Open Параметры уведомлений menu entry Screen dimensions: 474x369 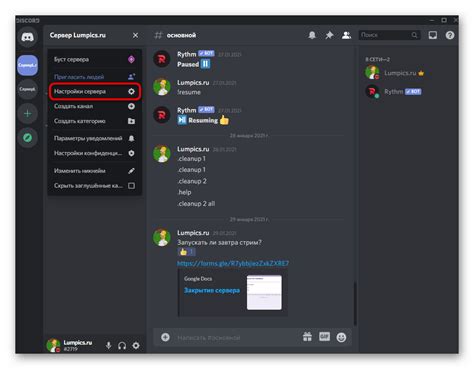(x=94, y=138)
